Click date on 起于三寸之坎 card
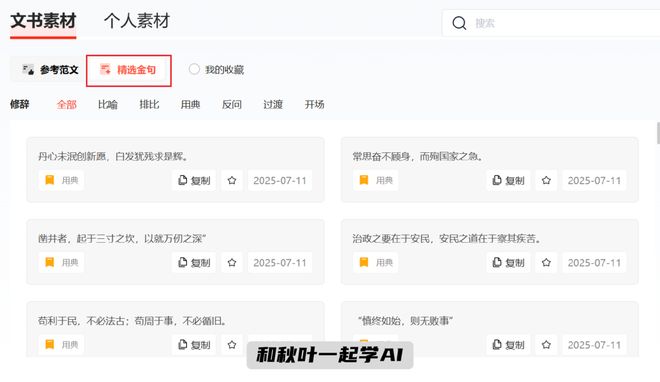 tap(280, 263)
